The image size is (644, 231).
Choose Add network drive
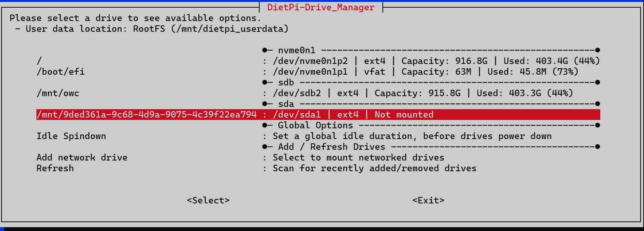82,157
